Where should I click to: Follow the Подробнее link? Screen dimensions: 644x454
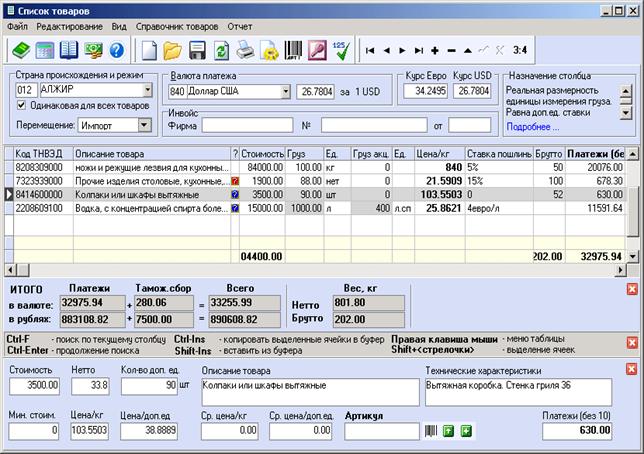[532, 127]
